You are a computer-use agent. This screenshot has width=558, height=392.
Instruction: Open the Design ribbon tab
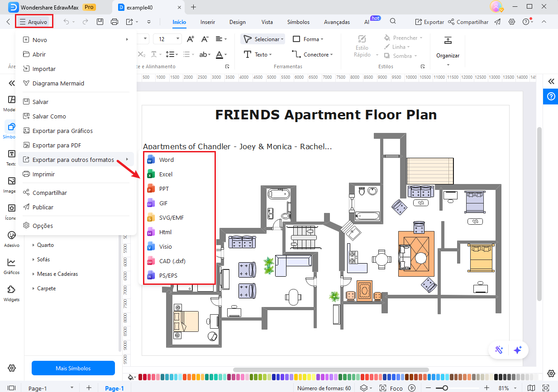click(x=238, y=22)
